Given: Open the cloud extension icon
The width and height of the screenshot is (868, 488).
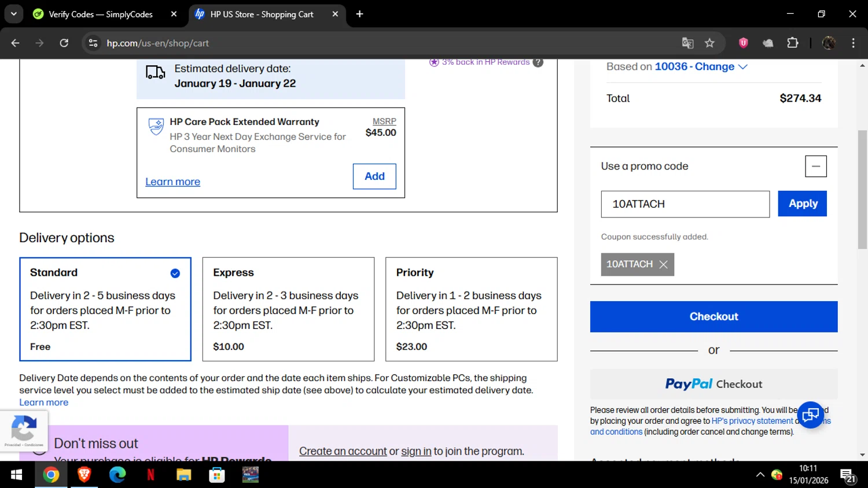Looking at the screenshot, I should [768, 43].
